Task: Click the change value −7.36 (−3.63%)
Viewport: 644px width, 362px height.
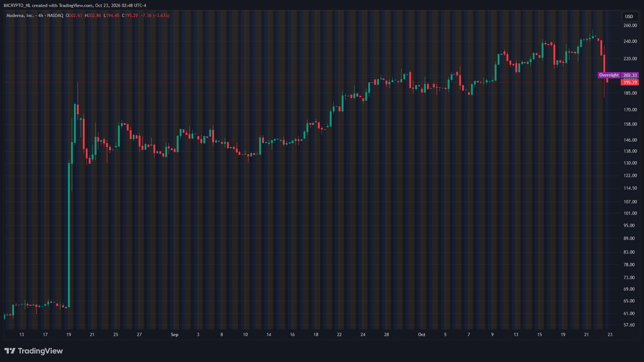Action: [155, 16]
